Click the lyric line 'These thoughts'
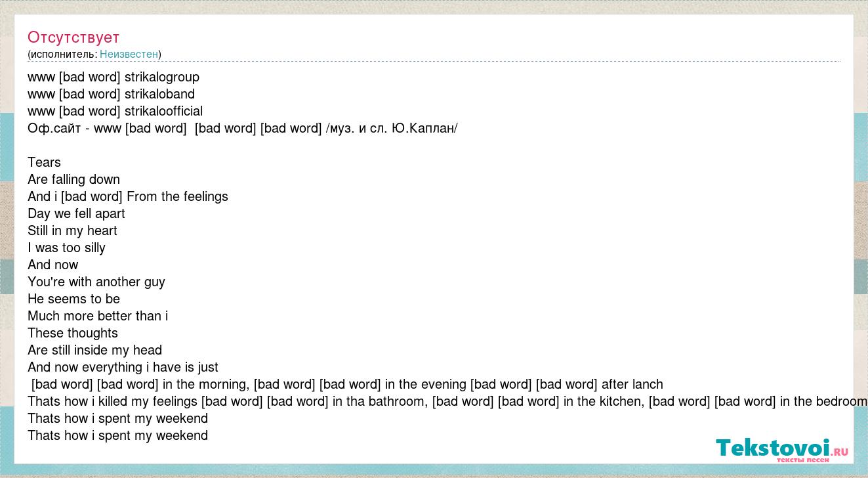Viewport: 868px width, 478px height. [x=73, y=333]
